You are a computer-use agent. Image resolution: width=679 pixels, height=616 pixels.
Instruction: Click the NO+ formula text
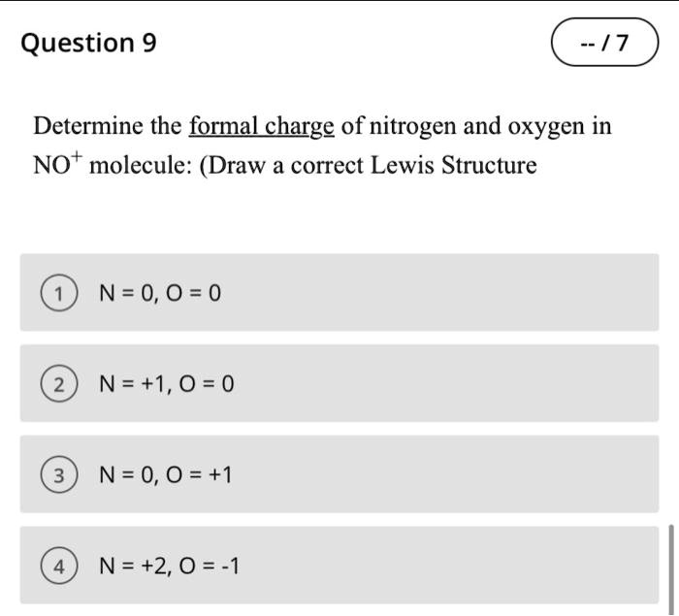[x=58, y=165]
